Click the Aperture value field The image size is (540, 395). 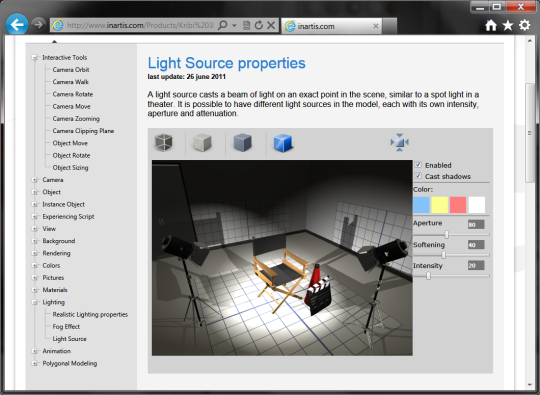[476, 225]
